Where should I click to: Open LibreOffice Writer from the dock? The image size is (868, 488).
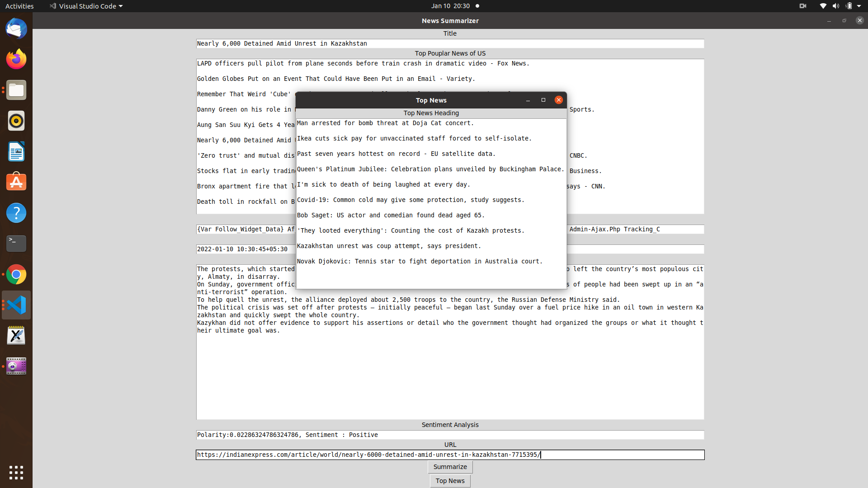[16, 151]
